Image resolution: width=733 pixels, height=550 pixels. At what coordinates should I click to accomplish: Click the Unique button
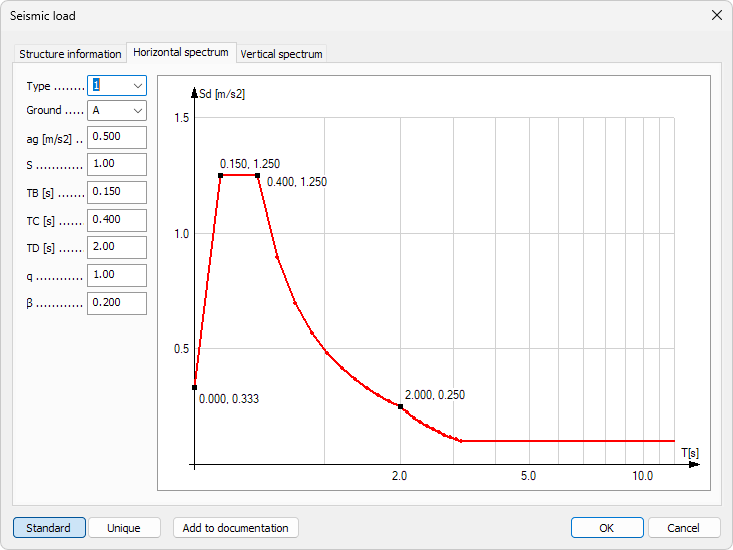coord(124,528)
